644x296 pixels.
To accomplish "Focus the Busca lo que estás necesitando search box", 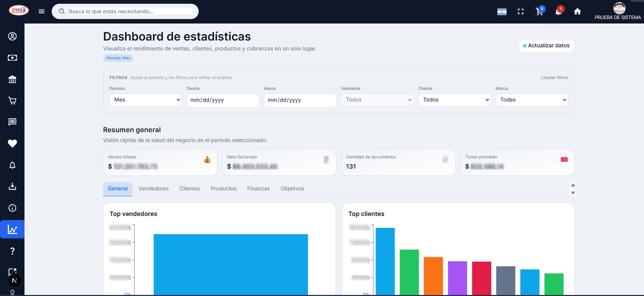I will [130, 12].
